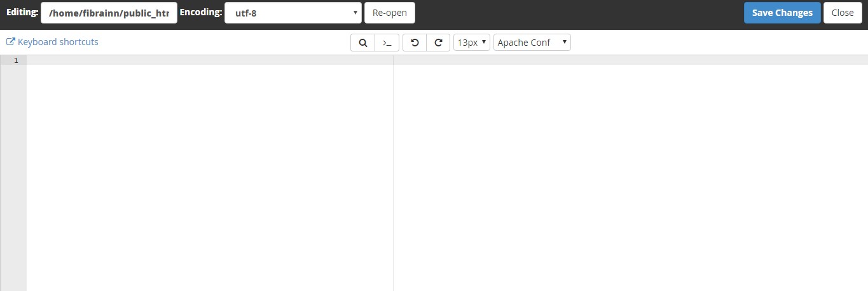The width and height of the screenshot is (868, 291).
Task: Select line number 1 in the gutter
Action: coord(16,60)
